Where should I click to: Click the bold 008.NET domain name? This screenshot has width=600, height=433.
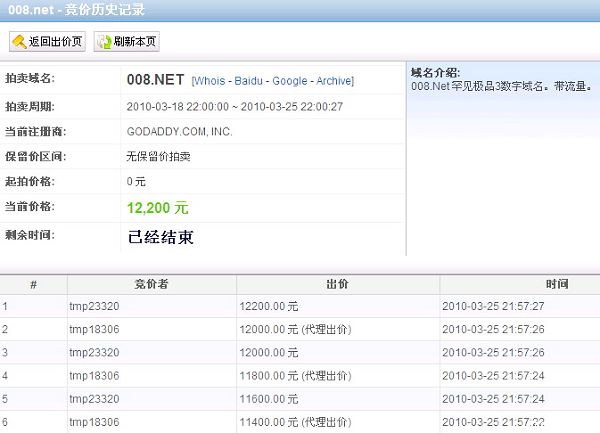[157, 79]
